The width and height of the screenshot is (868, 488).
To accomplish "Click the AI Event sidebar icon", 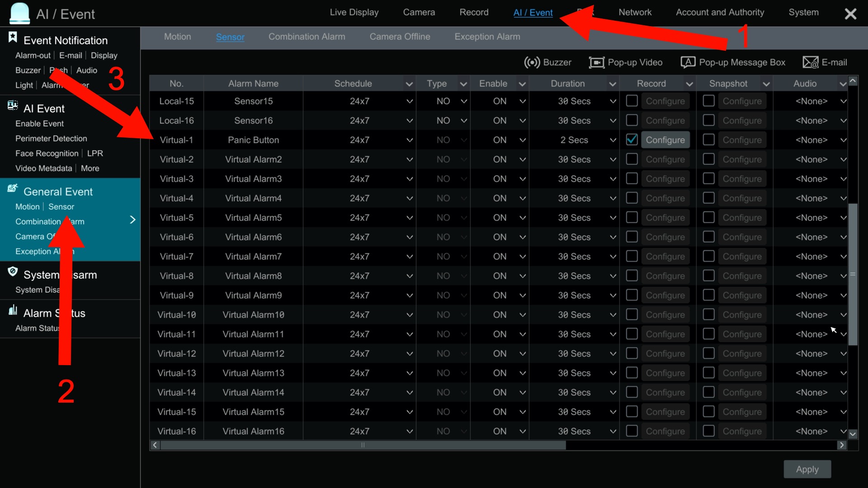I will (x=13, y=106).
